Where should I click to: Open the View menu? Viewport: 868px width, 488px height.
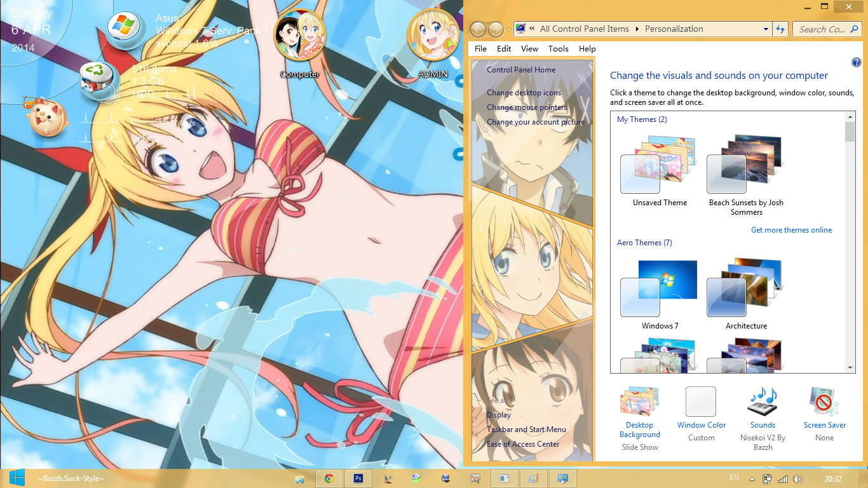point(529,48)
